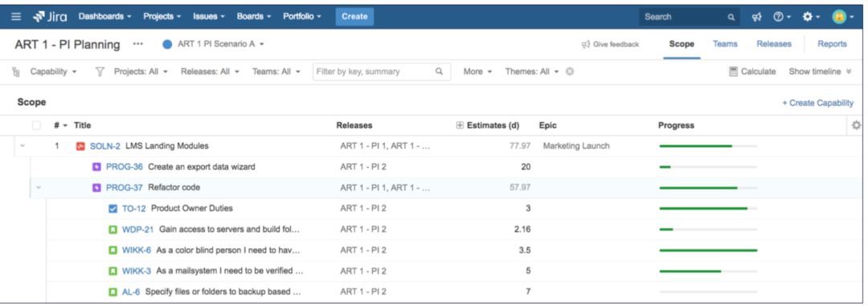Click the + Create Capability link
Viewport: 868px width, 306px height.
[x=817, y=103]
